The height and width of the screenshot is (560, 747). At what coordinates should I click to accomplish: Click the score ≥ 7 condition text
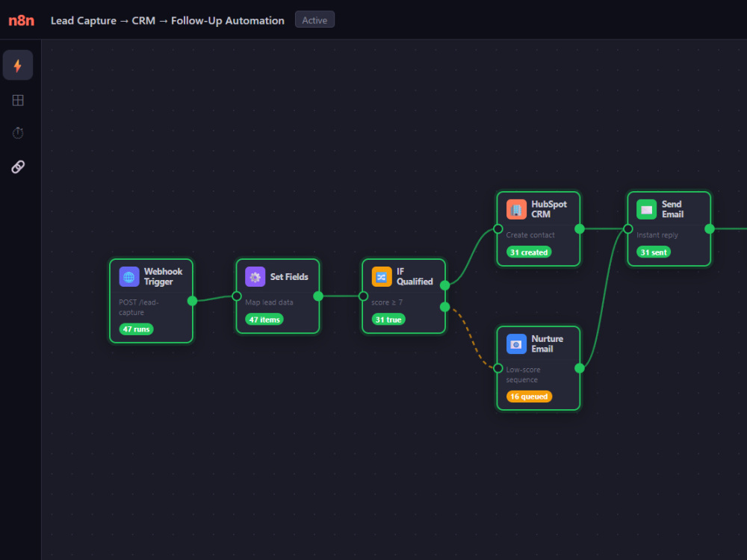point(387,302)
